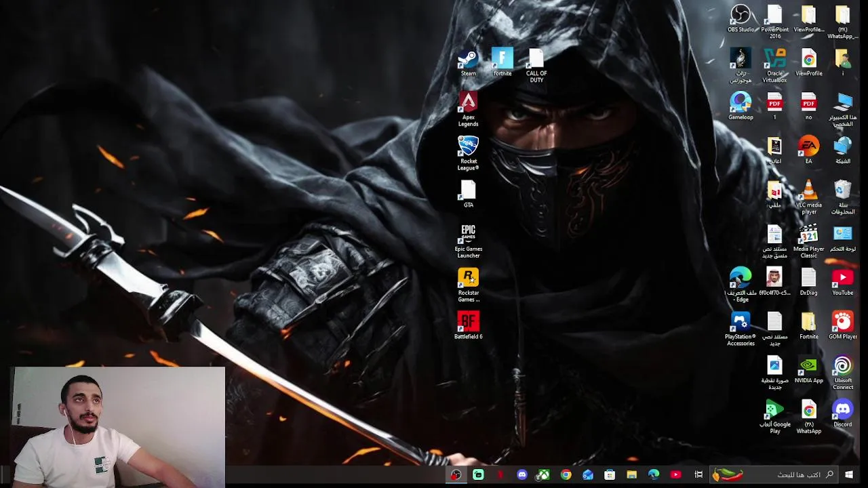Switch to the active OBS app in taskbar
868x488 pixels.
pyautogui.click(x=456, y=475)
